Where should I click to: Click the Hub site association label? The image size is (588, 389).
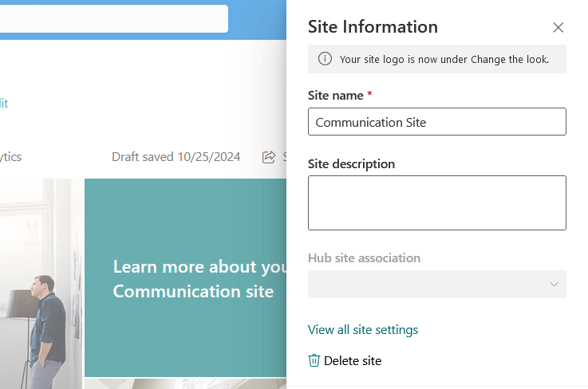tap(364, 257)
